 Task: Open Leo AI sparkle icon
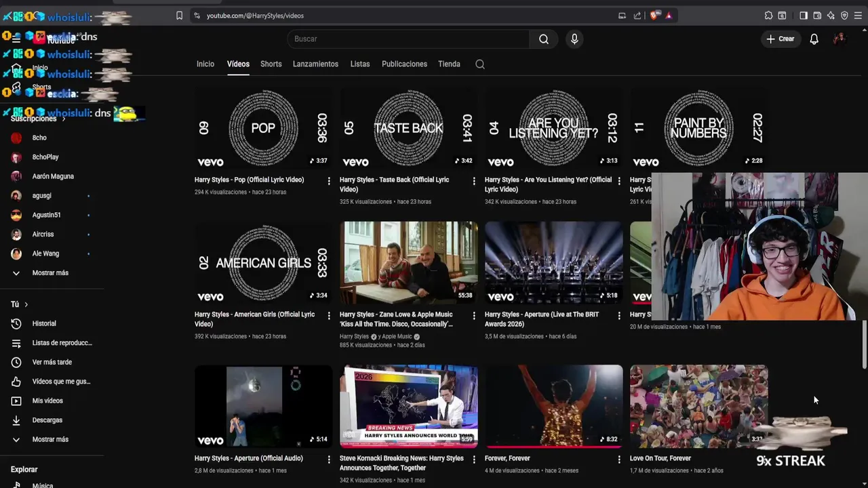831,16
